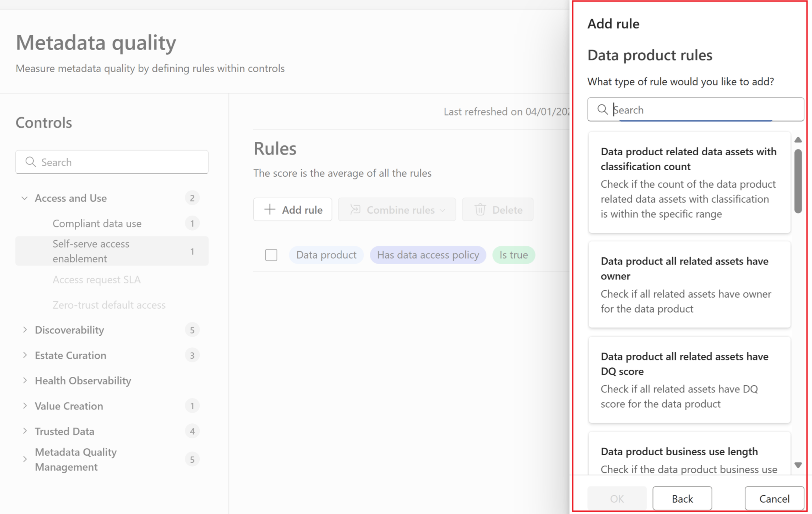Viewport: 812px width, 514px height.
Task: Click the Add rule search input field
Action: tap(695, 110)
